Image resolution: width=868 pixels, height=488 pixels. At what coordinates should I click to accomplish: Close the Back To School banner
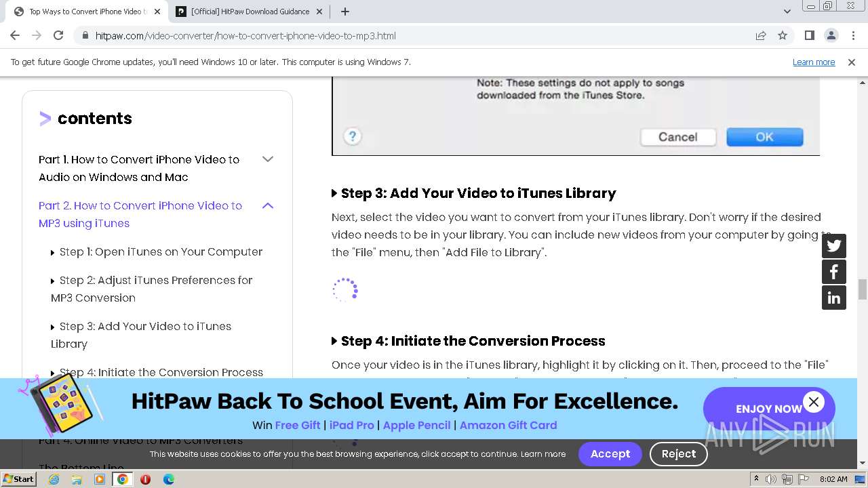click(814, 402)
